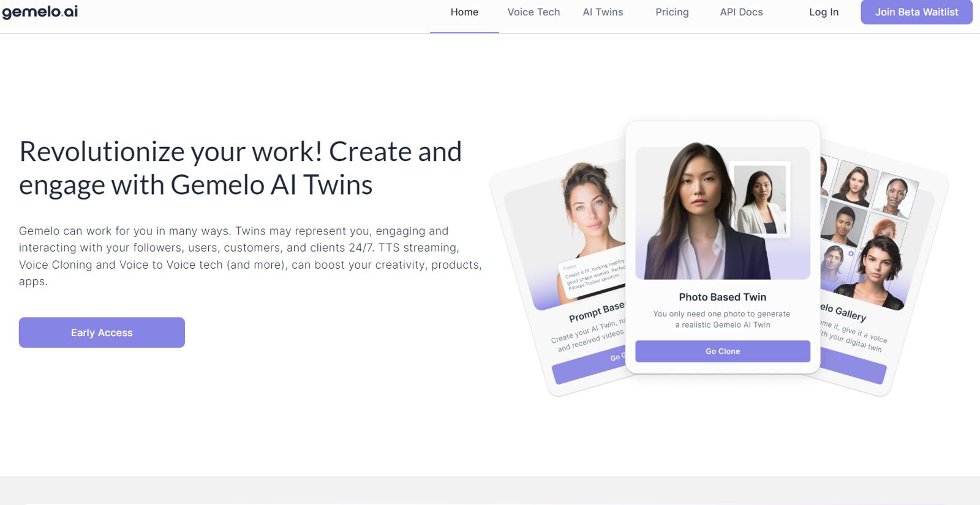Click Log In link
980x505 pixels.
pyautogui.click(x=824, y=12)
